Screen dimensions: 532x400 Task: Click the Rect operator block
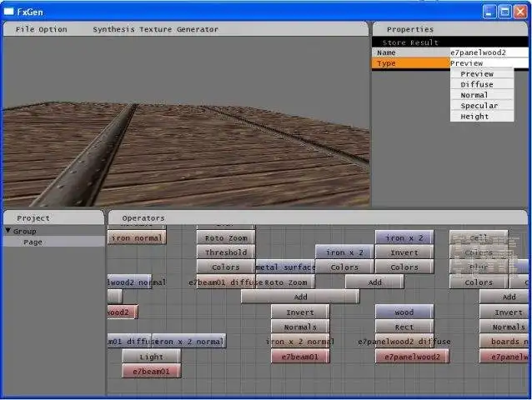pos(404,327)
